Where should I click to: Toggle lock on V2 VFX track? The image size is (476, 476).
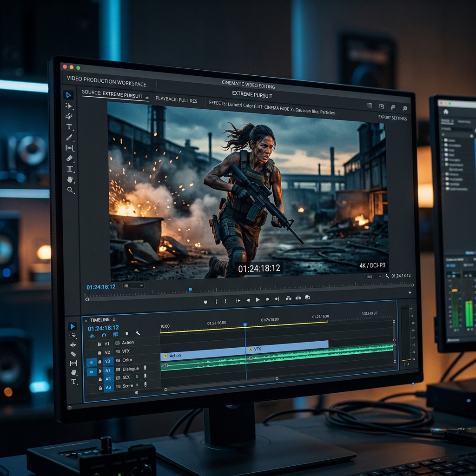[99, 353]
